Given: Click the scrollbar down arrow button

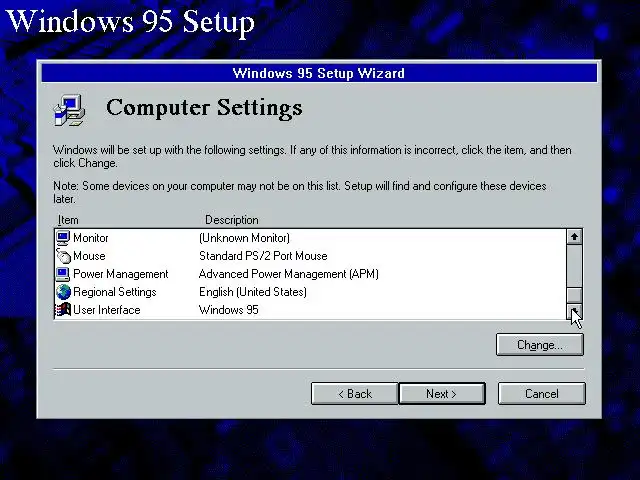Looking at the screenshot, I should [574, 312].
